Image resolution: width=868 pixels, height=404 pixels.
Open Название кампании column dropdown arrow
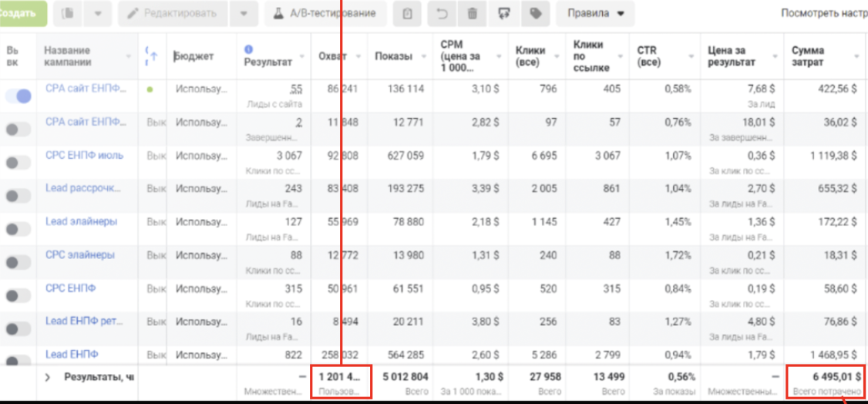(129, 56)
